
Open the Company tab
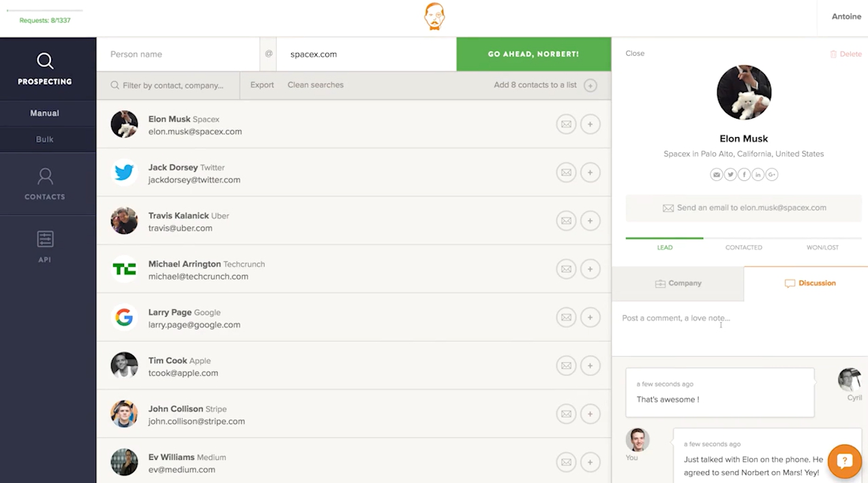pyautogui.click(x=678, y=284)
